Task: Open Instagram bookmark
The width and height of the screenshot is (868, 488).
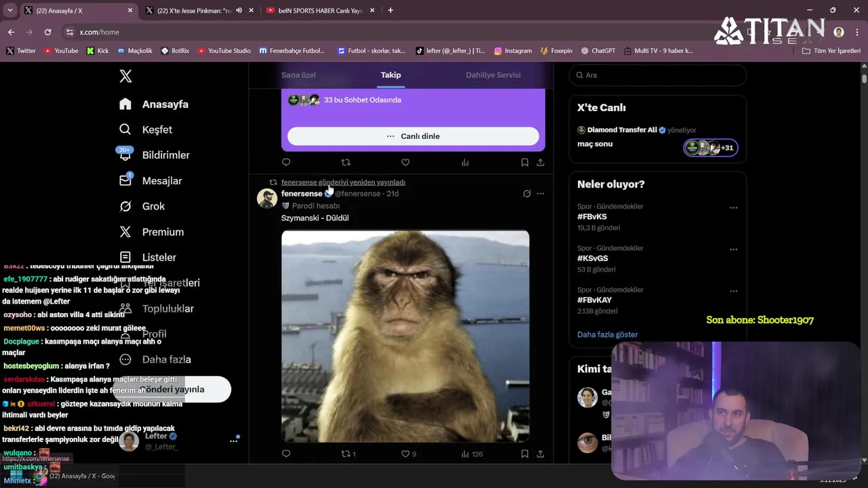Action: [x=513, y=51]
